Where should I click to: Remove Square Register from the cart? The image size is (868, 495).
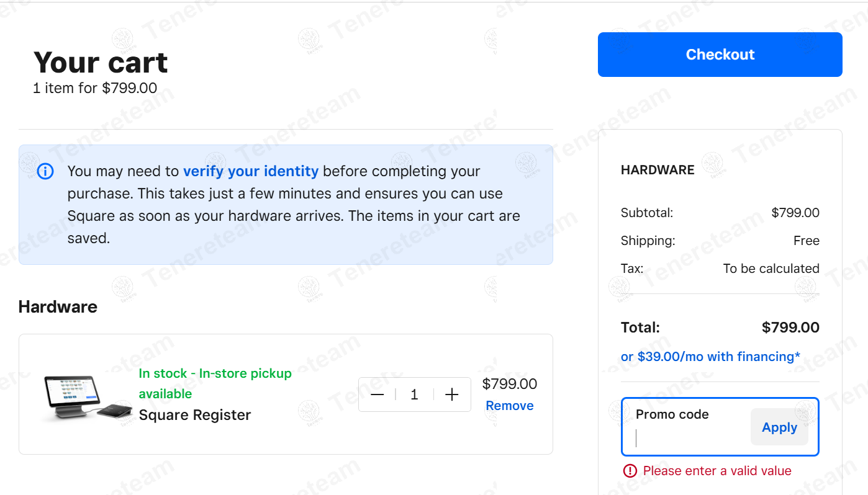[x=509, y=406]
